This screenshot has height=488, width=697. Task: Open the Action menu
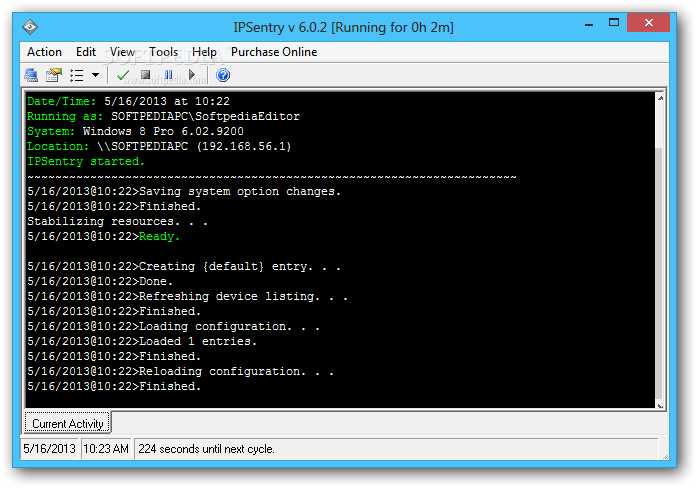pos(44,52)
